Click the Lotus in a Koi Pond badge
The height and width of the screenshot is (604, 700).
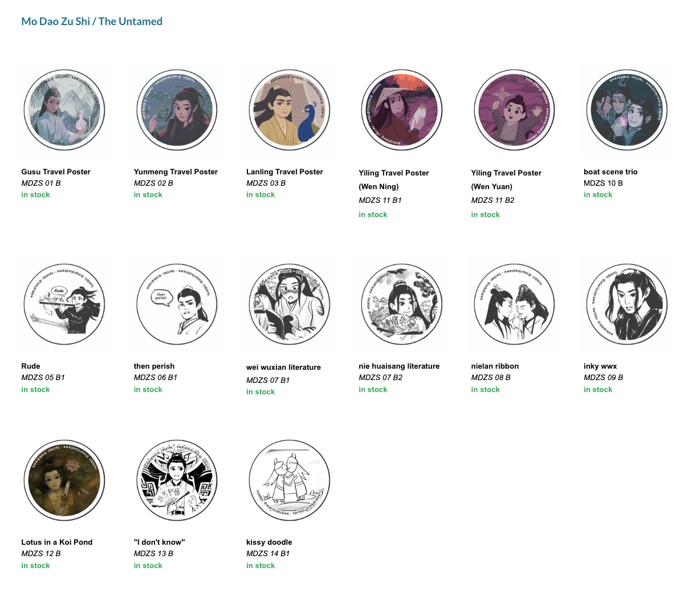pyautogui.click(x=64, y=480)
